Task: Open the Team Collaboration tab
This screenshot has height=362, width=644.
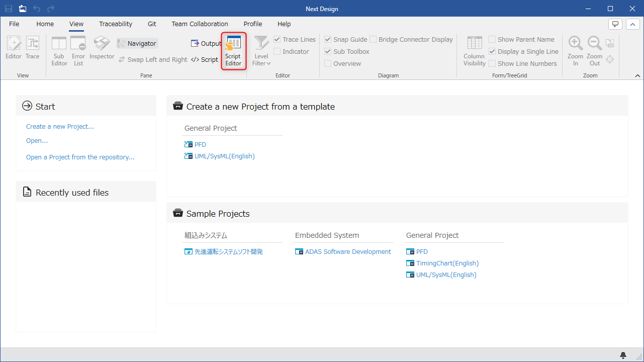Action: (x=200, y=24)
